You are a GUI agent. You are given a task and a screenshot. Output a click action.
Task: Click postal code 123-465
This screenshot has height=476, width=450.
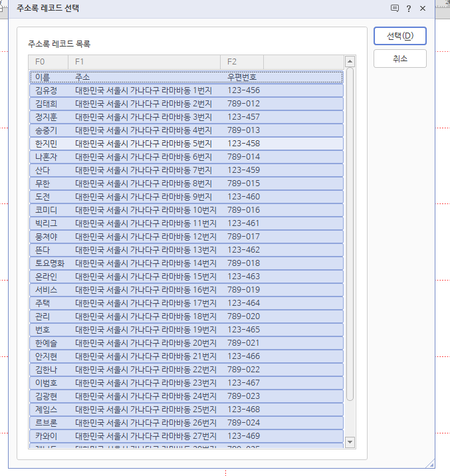click(244, 330)
